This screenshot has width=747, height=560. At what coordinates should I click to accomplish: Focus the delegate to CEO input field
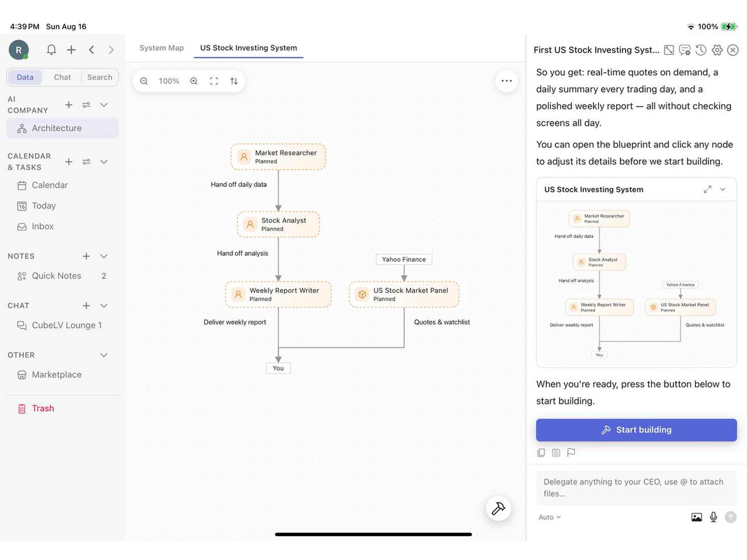tap(636, 488)
